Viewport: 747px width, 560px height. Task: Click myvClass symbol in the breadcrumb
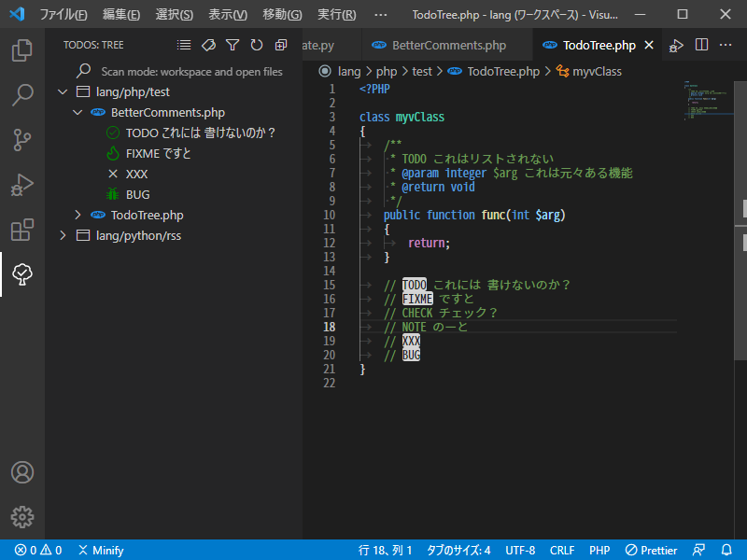[597, 72]
